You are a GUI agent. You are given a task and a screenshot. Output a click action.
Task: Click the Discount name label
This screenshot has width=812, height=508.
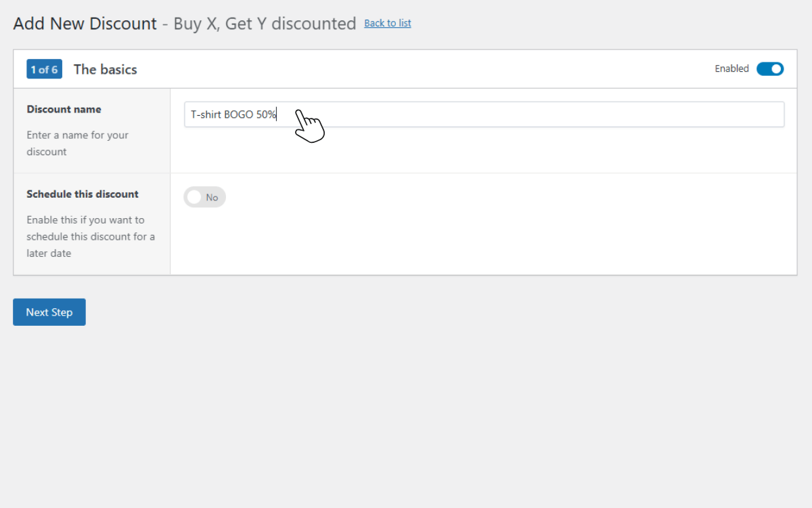(64, 109)
